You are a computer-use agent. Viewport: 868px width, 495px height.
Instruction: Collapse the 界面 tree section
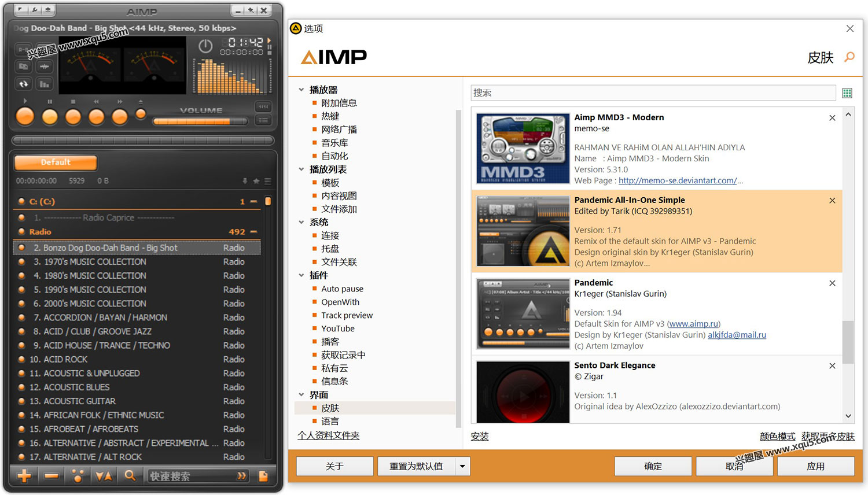tap(301, 395)
